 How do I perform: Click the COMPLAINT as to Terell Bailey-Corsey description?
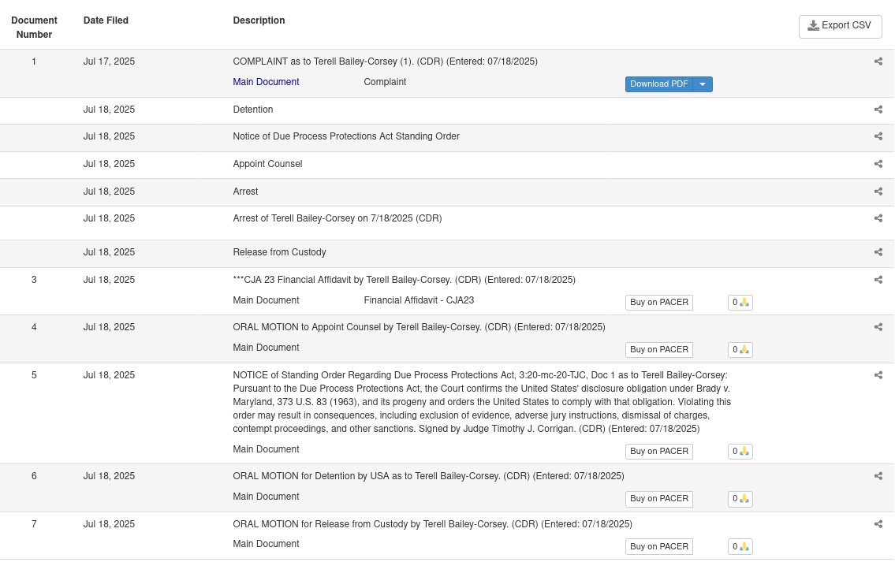[386, 61]
